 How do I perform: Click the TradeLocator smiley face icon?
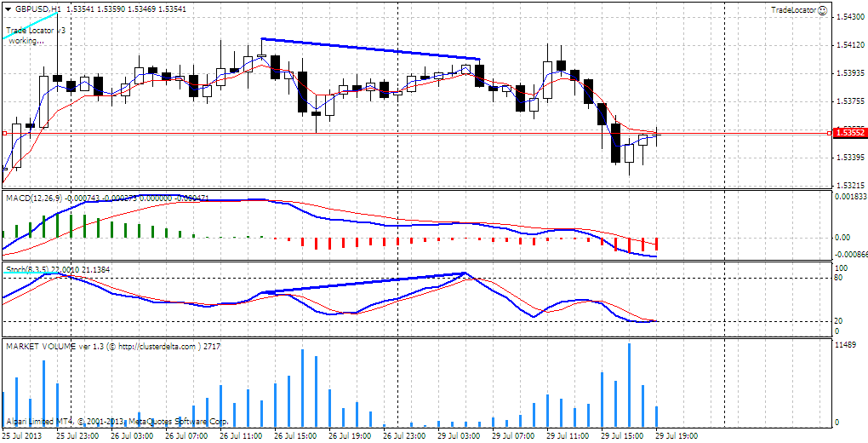click(822, 10)
